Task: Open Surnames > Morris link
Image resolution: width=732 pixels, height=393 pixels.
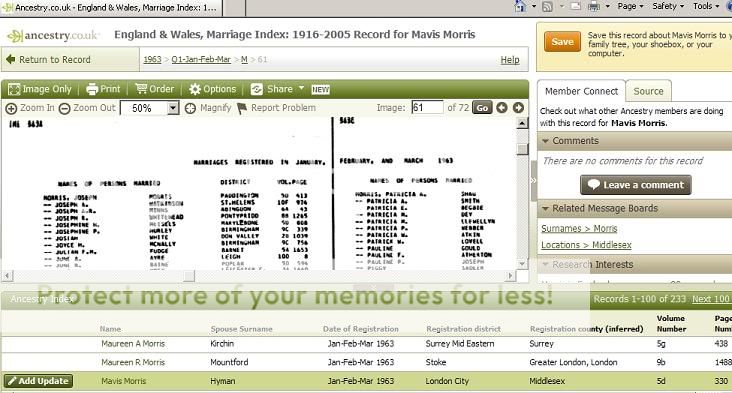Action: point(579,229)
